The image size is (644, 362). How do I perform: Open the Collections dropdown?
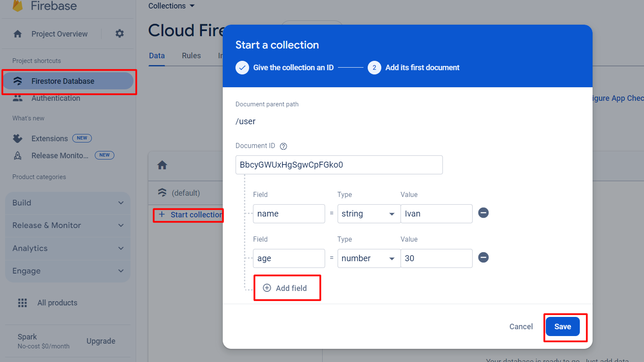[171, 6]
